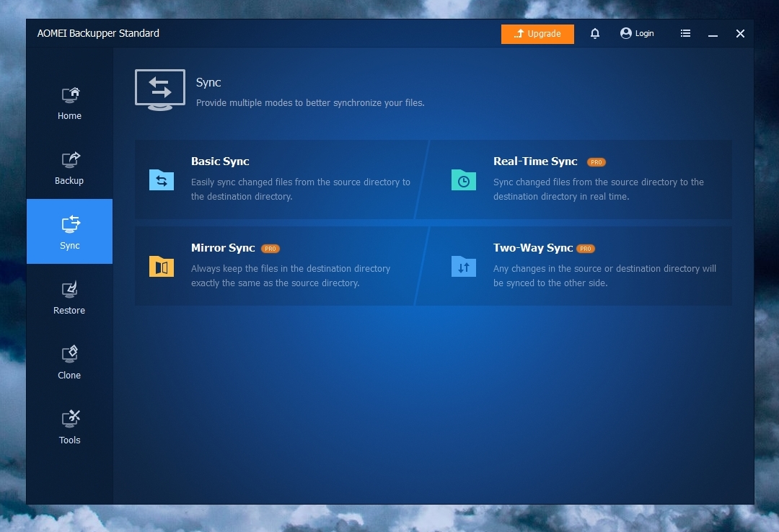Close the AOMEI Backupper window
This screenshot has height=532, width=779.
740,33
